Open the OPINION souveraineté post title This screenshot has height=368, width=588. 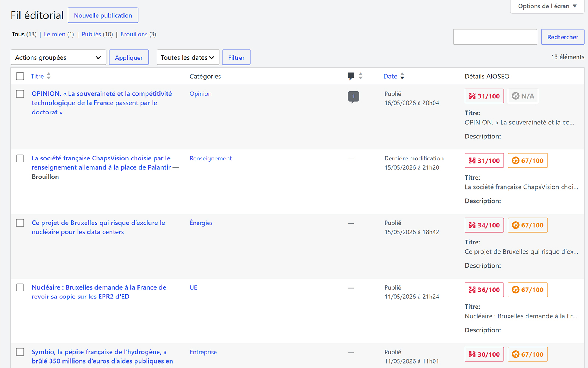102,103
